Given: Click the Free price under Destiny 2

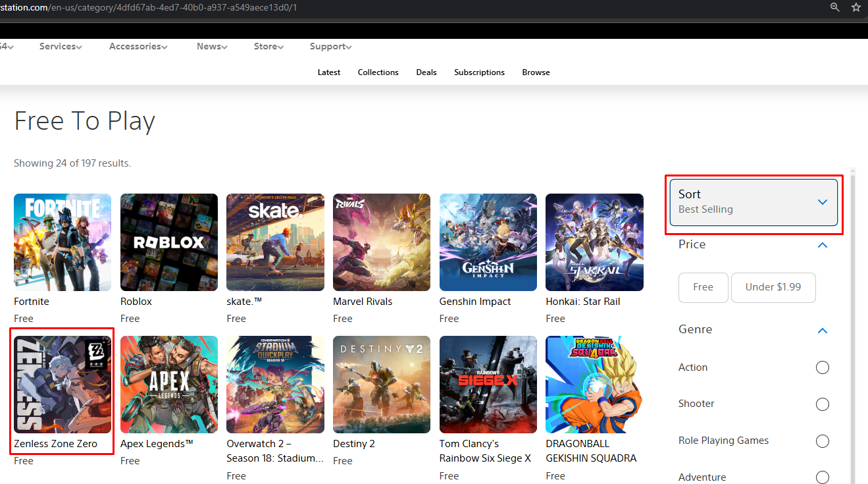Looking at the screenshot, I should [343, 461].
